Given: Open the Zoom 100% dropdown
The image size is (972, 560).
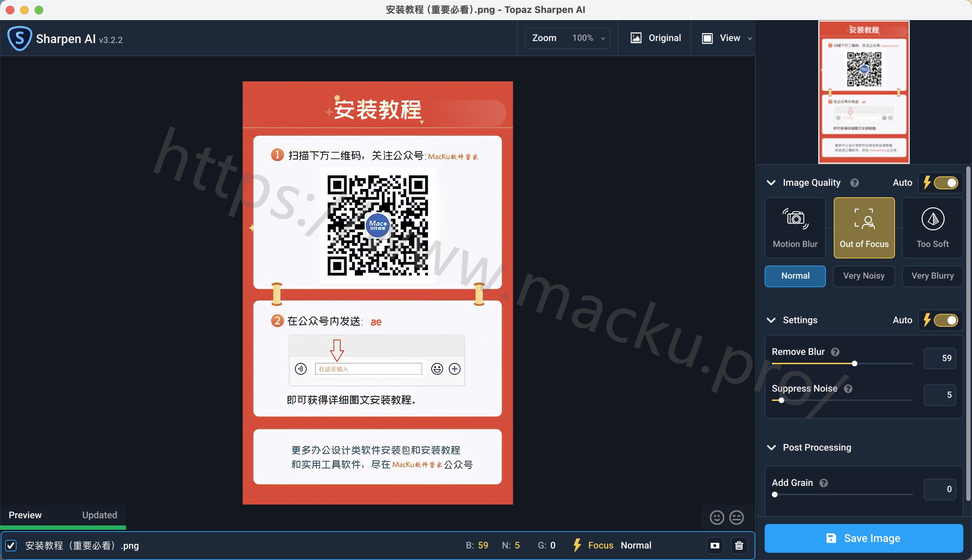Looking at the screenshot, I should click(x=567, y=38).
